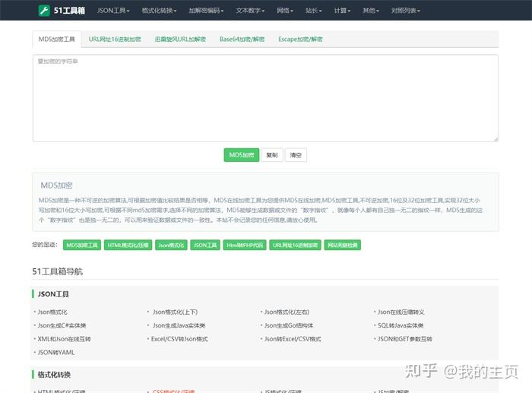Expand the 计算 navigation menu
532x393 pixels.
[x=342, y=11]
